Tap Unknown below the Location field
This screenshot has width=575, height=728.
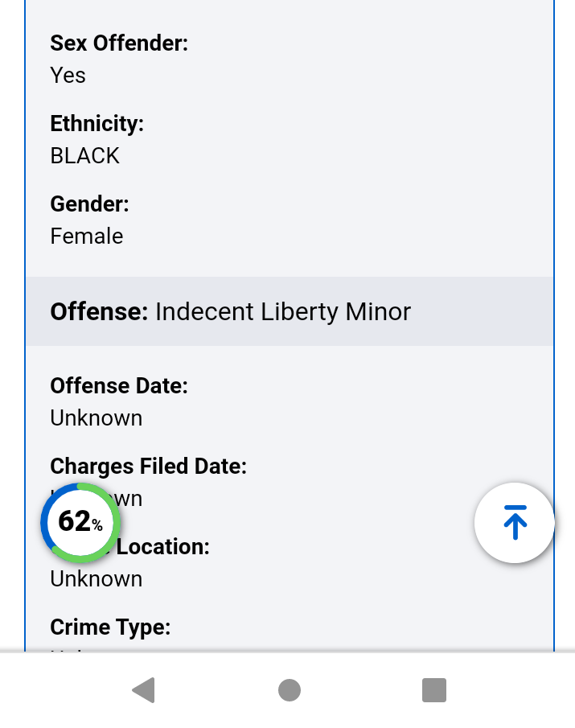point(96,578)
